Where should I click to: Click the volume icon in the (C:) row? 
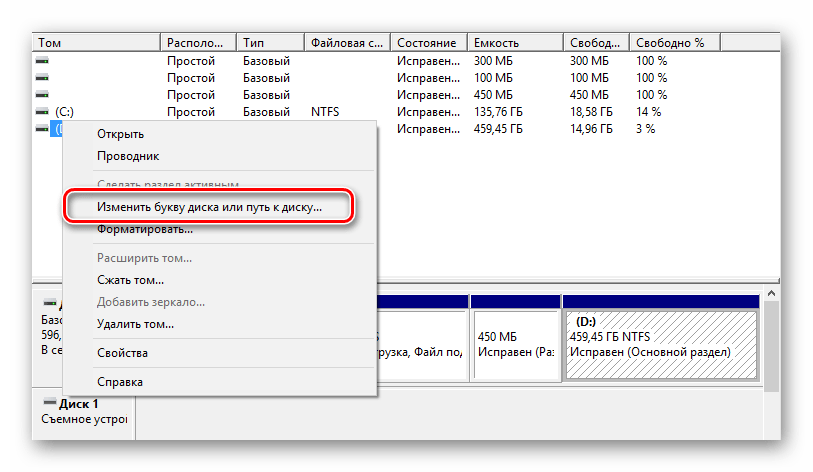click(41, 112)
